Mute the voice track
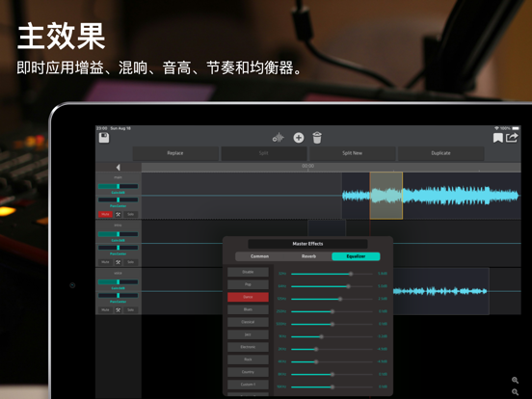Viewport: 532px width, 399px height. (105, 310)
